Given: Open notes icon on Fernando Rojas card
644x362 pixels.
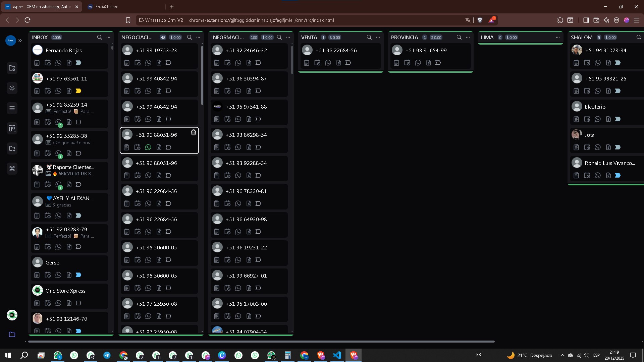Looking at the screenshot, I should [37, 63].
